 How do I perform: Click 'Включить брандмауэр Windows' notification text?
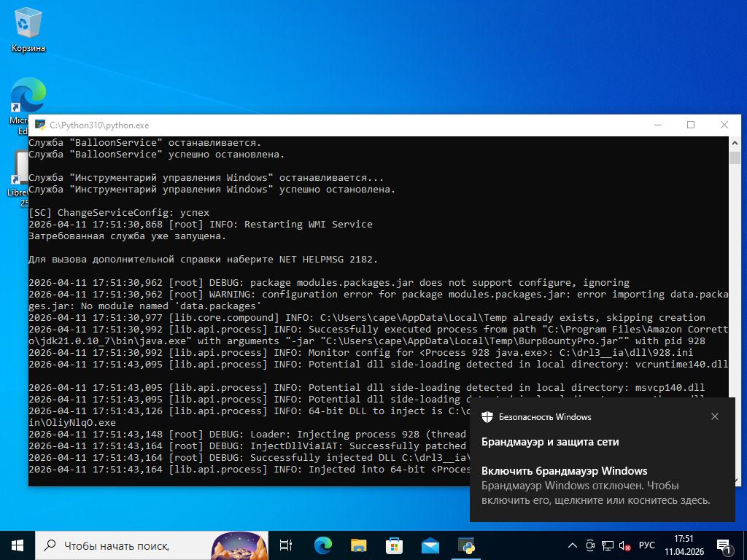[564, 471]
